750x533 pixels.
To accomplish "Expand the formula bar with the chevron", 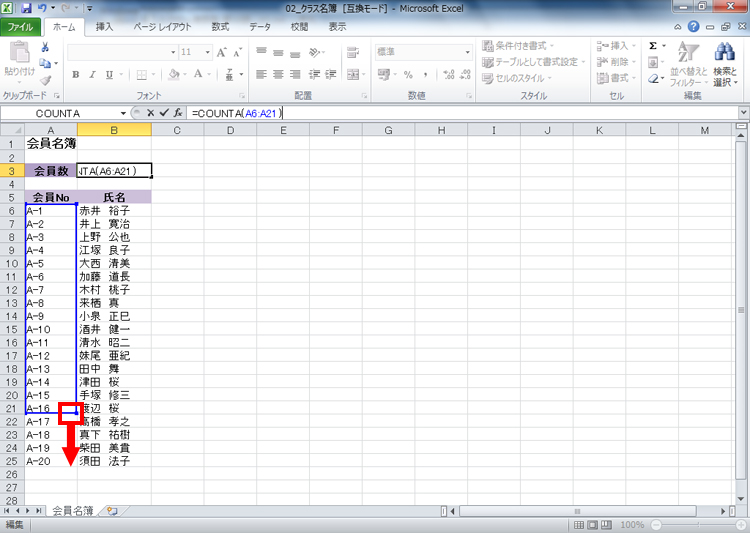I will tap(743, 113).
